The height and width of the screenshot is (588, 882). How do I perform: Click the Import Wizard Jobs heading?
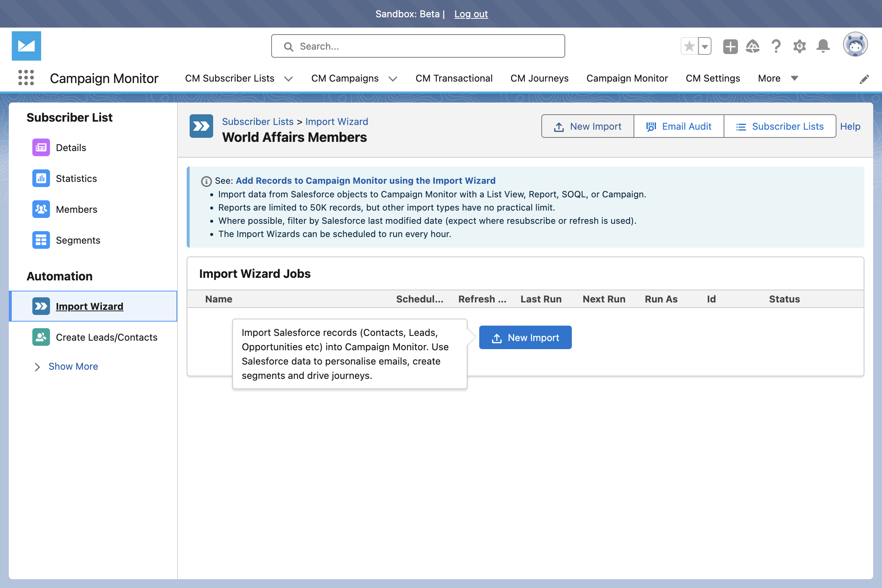pos(255,273)
